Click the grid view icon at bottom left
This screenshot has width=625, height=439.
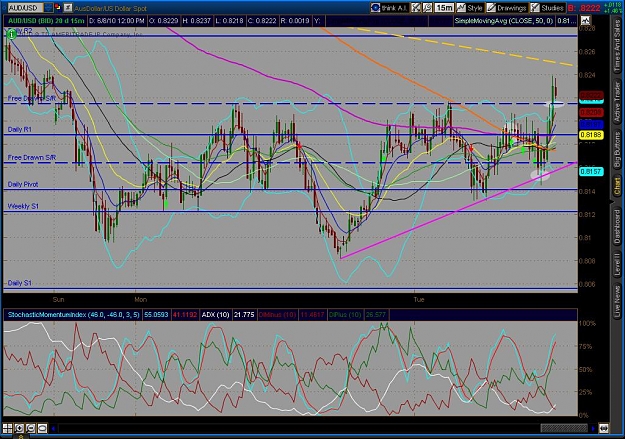point(8,428)
